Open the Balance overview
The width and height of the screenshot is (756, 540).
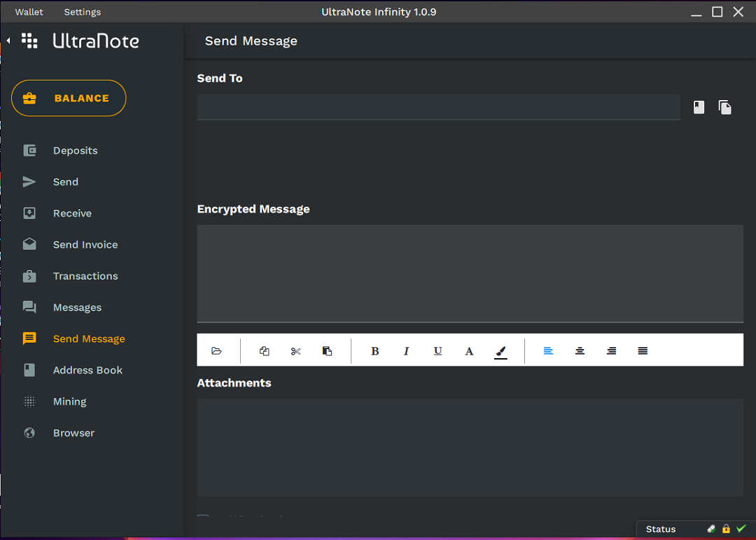(x=69, y=98)
